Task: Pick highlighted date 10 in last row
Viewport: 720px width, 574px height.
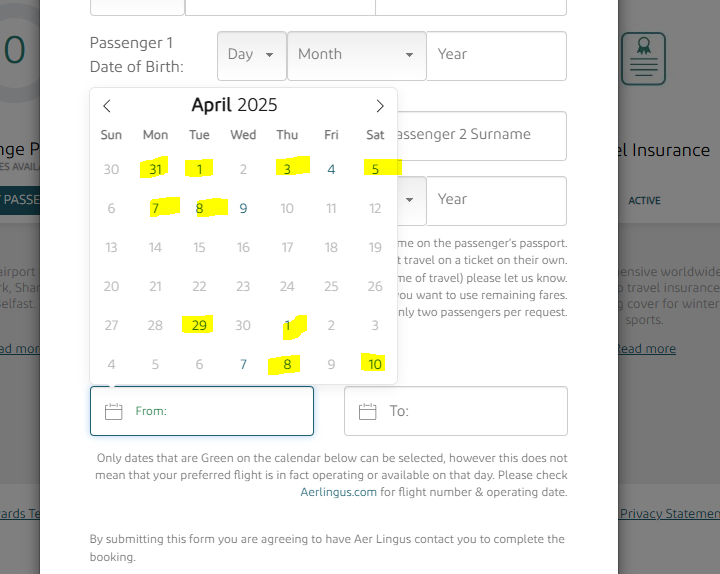Action: pos(375,364)
